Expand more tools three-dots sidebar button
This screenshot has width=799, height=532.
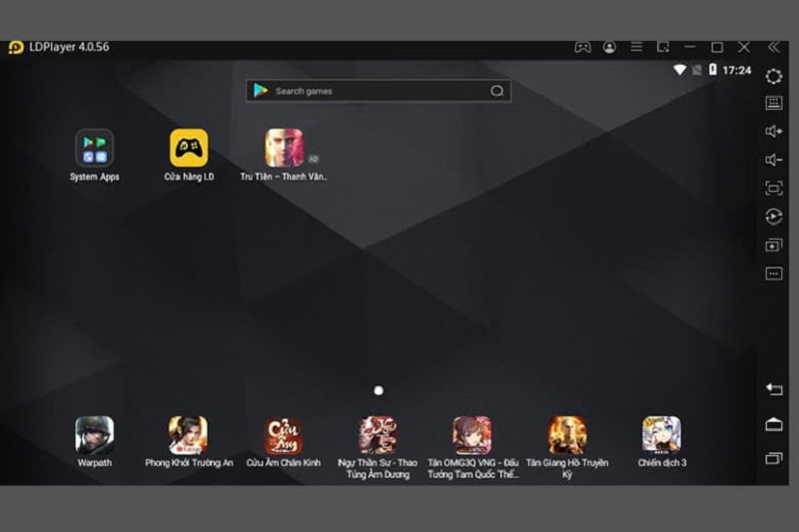[x=773, y=273]
